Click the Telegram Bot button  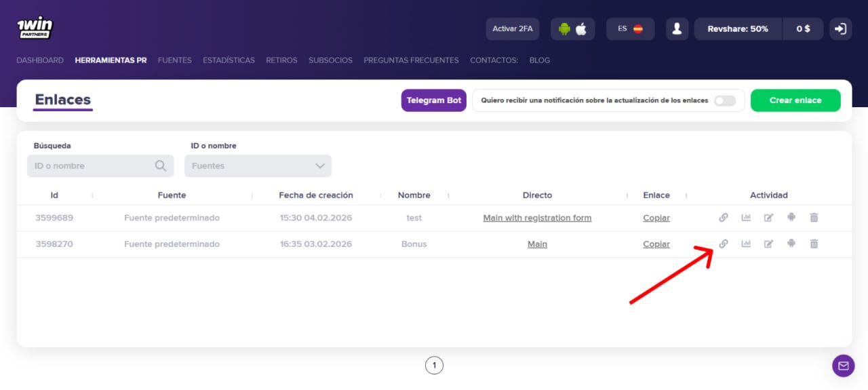[x=433, y=100]
